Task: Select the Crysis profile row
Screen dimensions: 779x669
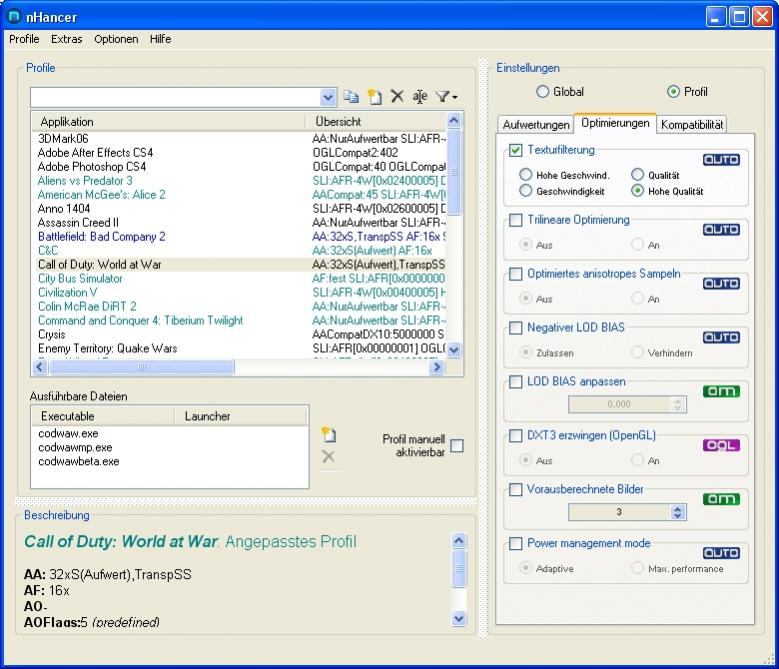Action: pos(241,334)
